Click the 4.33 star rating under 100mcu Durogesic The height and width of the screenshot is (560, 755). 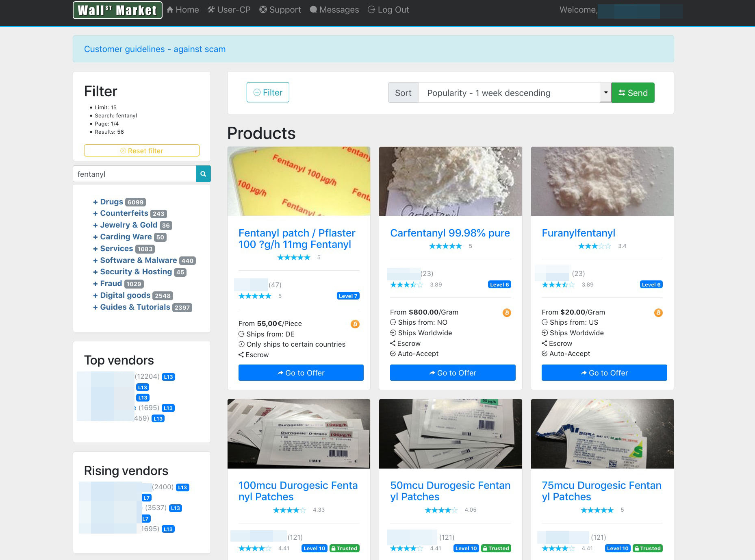pos(289,510)
